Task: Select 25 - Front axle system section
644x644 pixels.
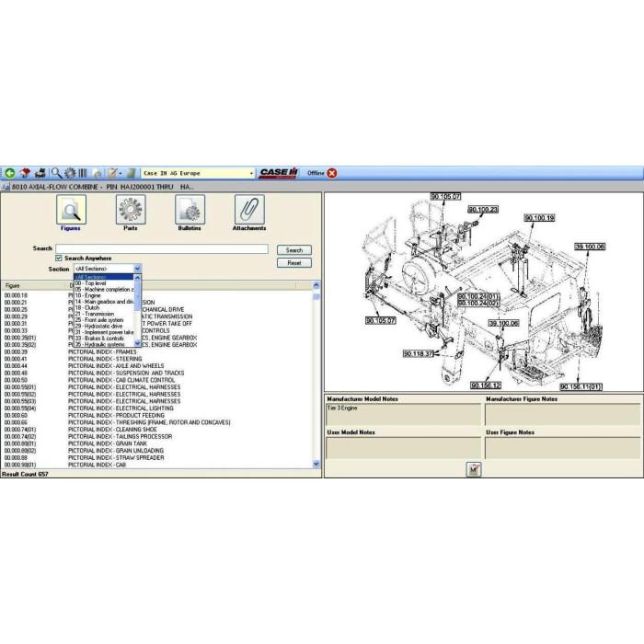Action: pyautogui.click(x=104, y=320)
